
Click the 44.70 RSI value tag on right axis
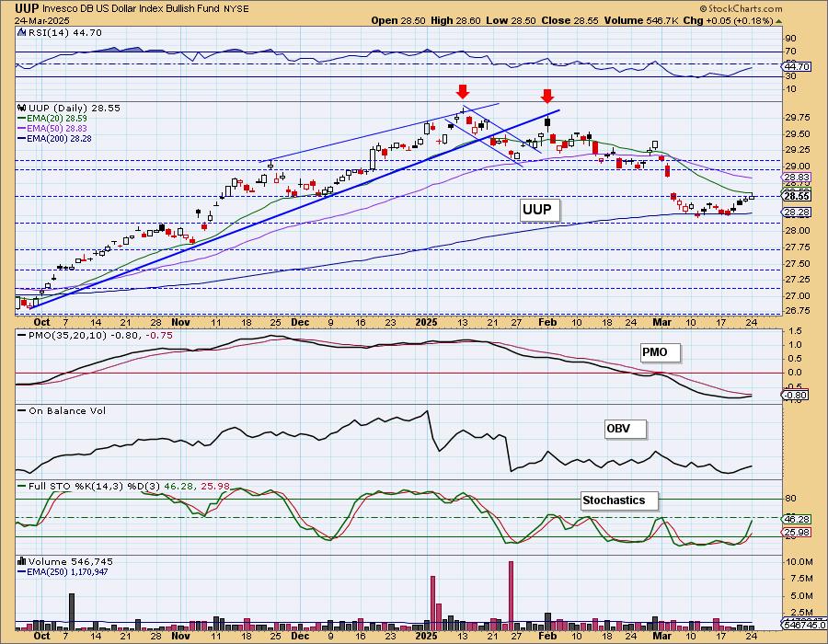pyautogui.click(x=798, y=66)
